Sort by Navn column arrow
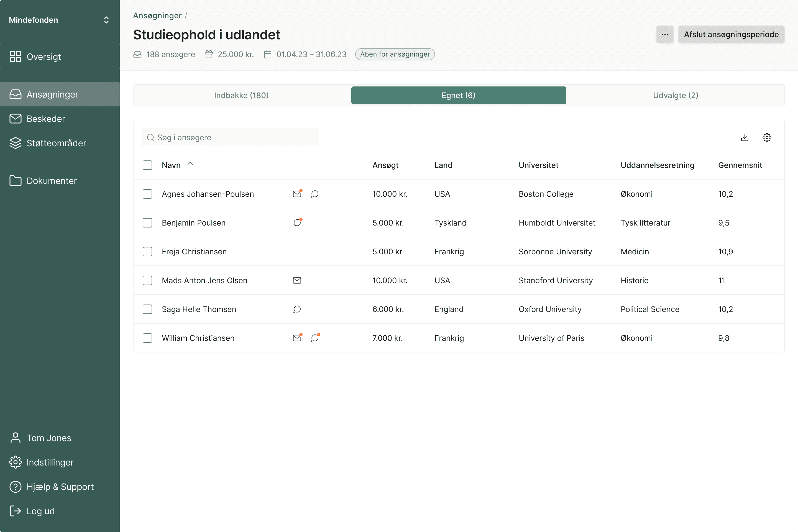Viewport: 798px width, 532px height. [x=190, y=165]
